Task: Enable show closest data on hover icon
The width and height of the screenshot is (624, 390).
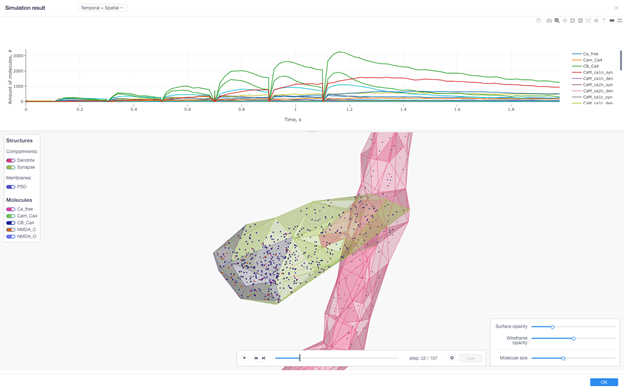Action: click(612, 21)
